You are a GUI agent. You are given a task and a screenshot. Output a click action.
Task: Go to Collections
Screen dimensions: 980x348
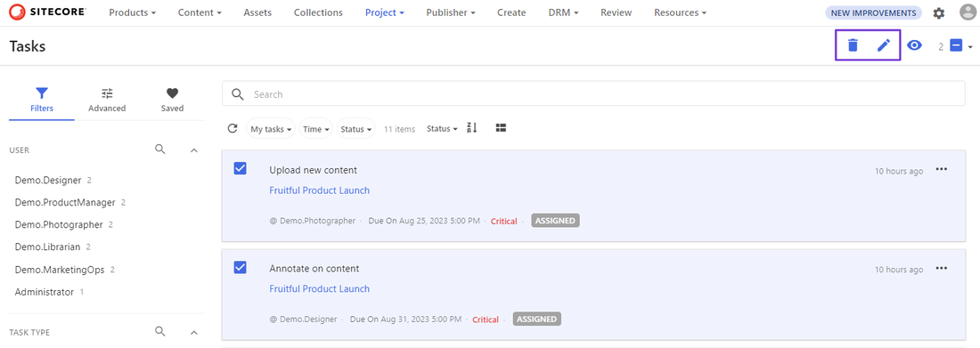pyautogui.click(x=318, y=12)
